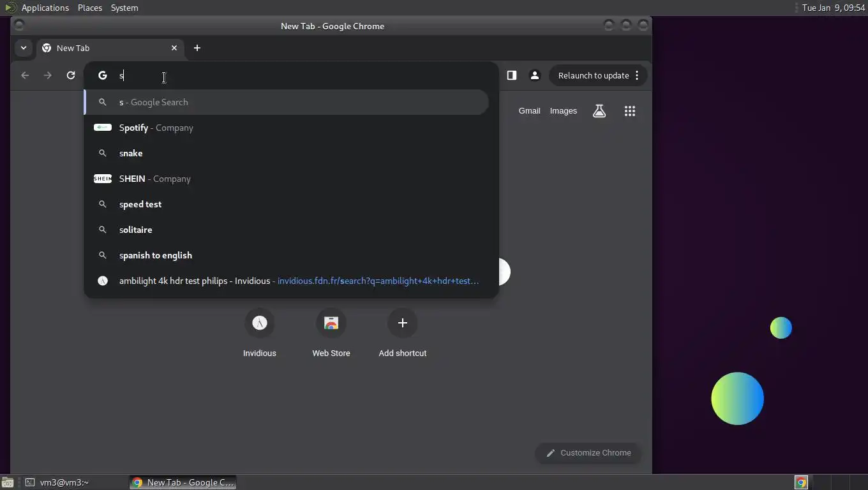Go back with the back arrow
Image resolution: width=868 pixels, height=490 pixels.
click(25, 75)
